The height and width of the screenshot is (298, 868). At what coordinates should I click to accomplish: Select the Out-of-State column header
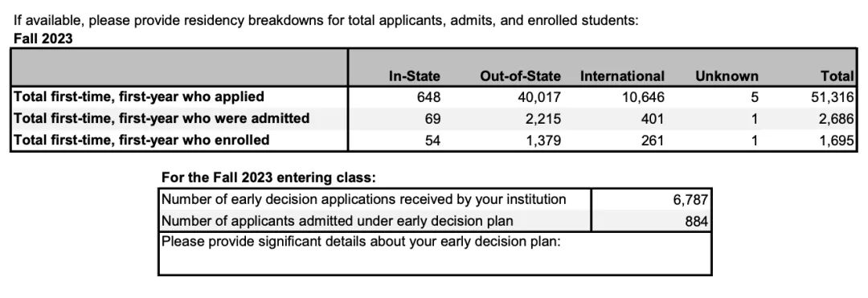pos(520,76)
